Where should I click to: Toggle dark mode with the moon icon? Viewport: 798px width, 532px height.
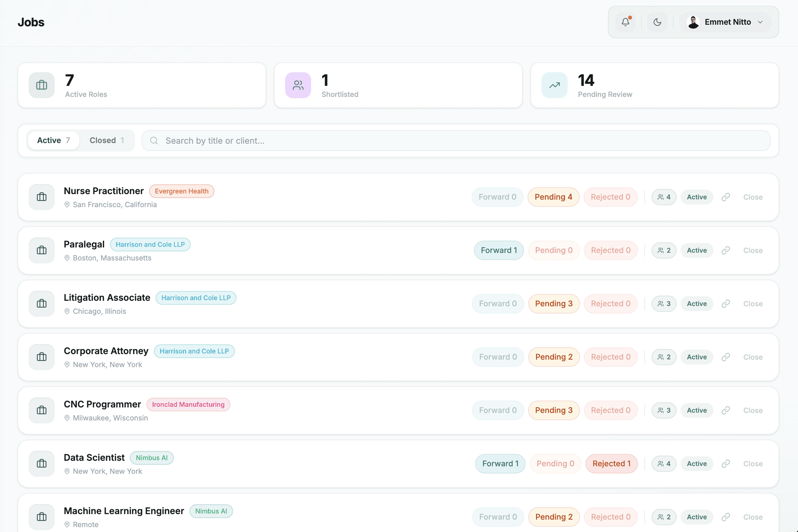click(657, 22)
